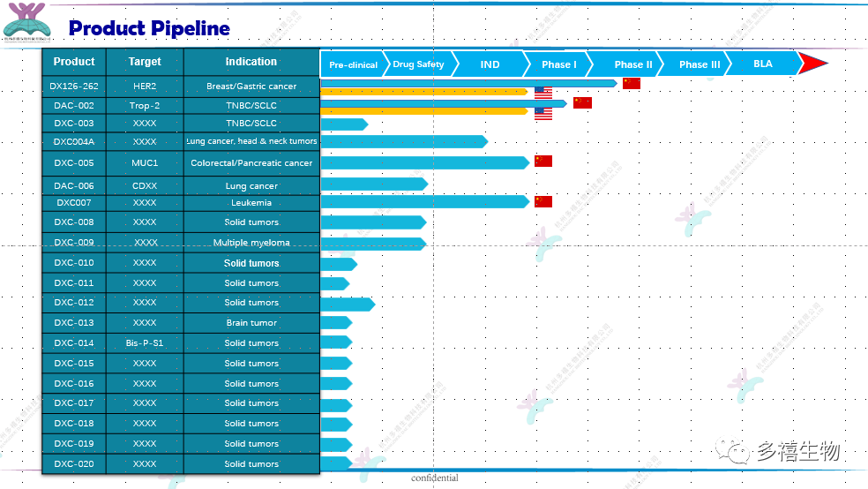
Task: Click the IND stage header
Action: [x=490, y=64]
